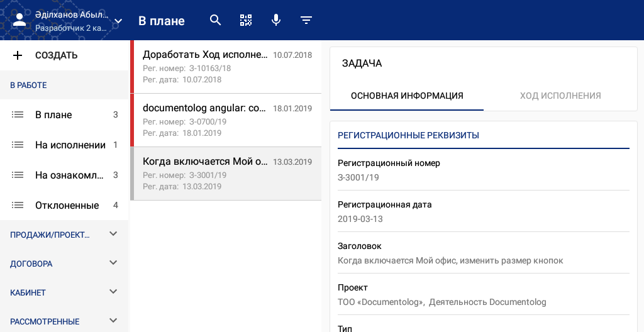Expand the Договора section
The image size is (644, 332).
point(113,263)
